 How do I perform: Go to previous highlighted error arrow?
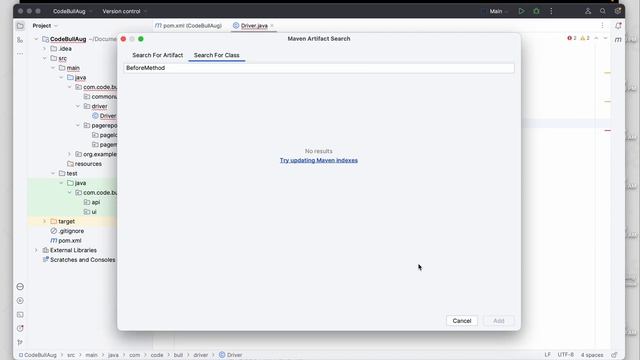coord(596,38)
